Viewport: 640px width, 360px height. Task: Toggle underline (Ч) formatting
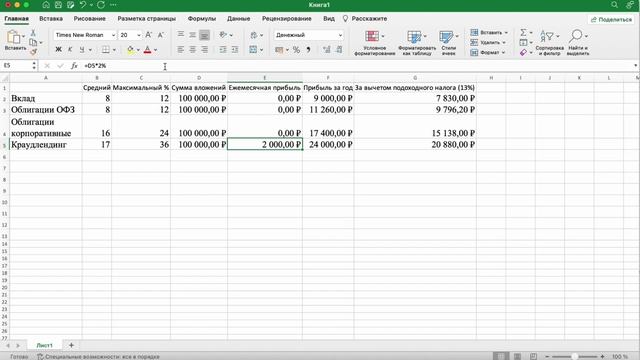tap(82, 50)
